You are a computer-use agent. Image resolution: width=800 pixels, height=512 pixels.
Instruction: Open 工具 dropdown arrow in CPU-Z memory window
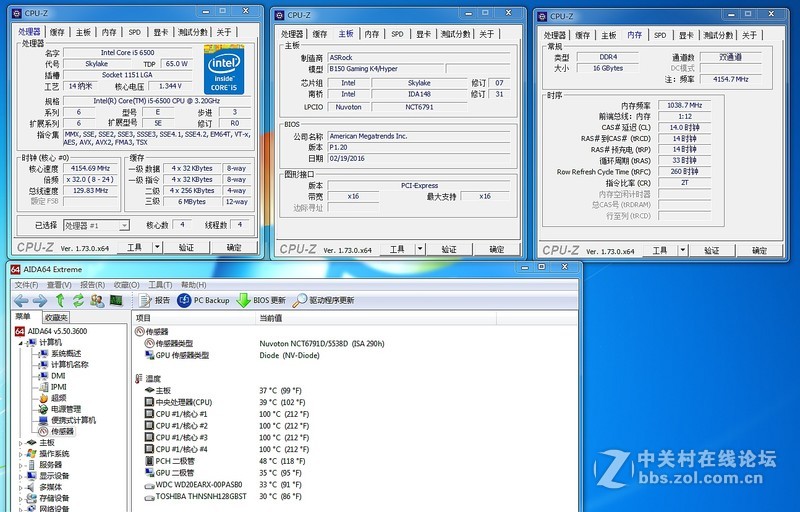coord(683,250)
